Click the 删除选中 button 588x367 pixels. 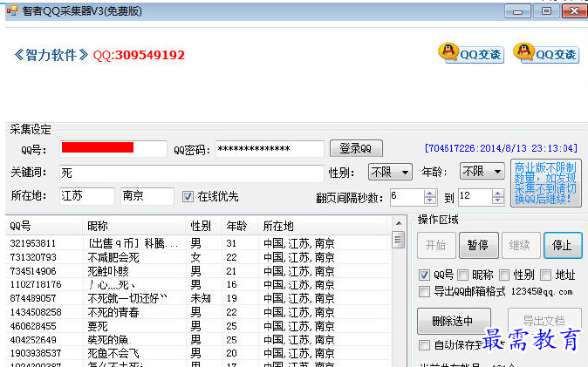(454, 322)
